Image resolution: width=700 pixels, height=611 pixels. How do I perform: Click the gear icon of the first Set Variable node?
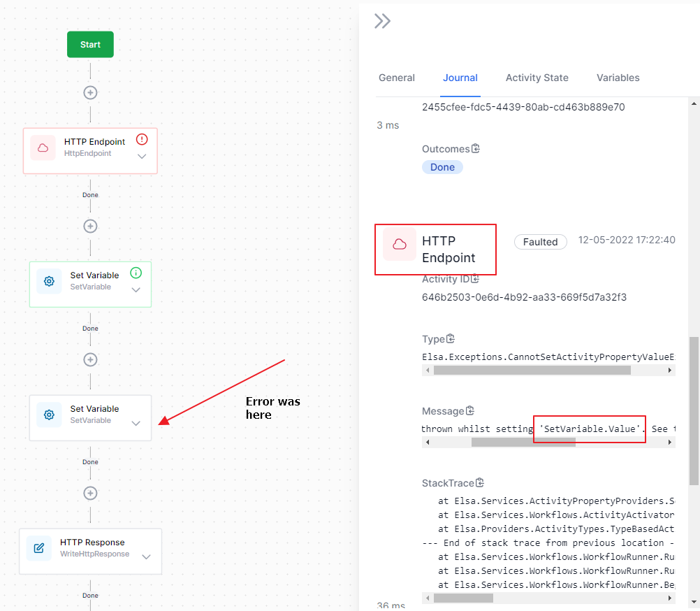click(x=49, y=281)
